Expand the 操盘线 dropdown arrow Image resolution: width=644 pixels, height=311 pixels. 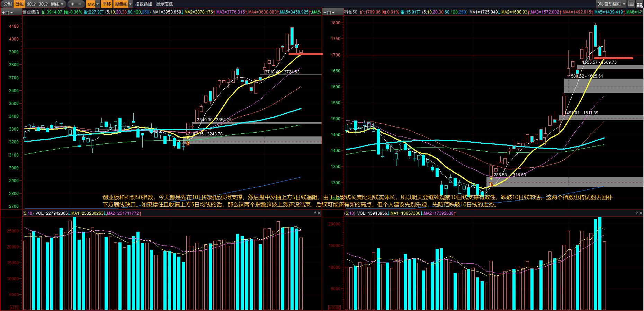point(131,4)
